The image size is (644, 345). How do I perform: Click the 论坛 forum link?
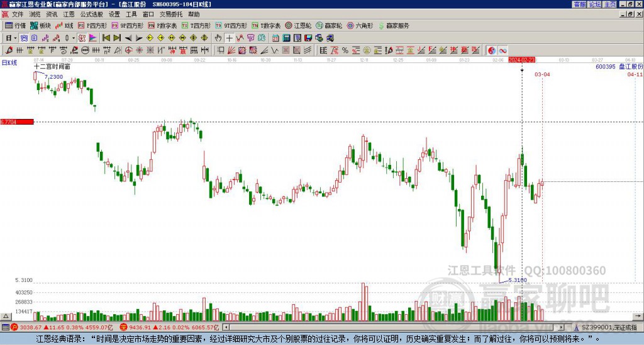594,4
